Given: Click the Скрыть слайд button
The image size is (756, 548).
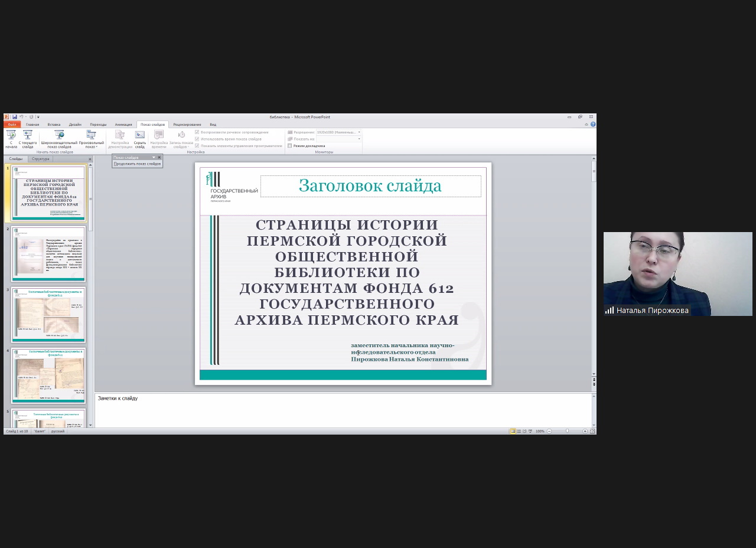Looking at the screenshot, I should (x=139, y=139).
